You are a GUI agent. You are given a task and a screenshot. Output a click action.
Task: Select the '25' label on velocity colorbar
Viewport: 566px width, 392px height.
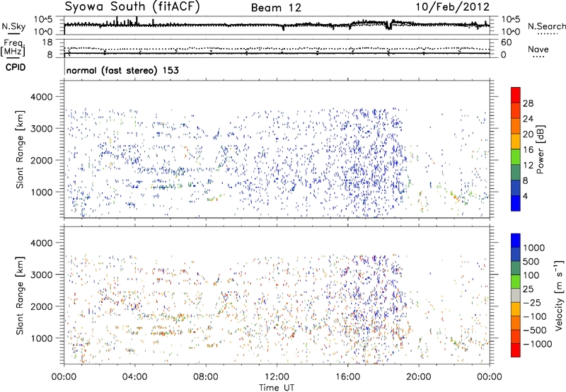[x=528, y=289]
